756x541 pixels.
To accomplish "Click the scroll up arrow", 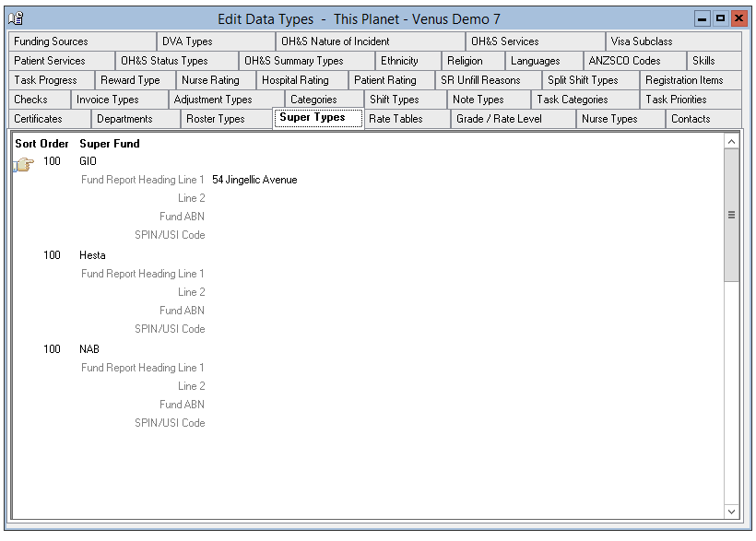I will pos(731,141).
